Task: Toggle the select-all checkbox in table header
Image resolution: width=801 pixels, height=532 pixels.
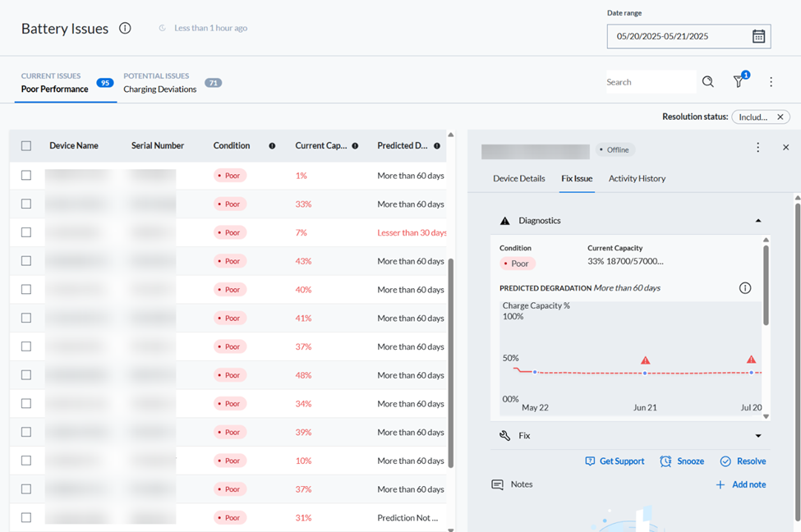Action: [x=26, y=146]
